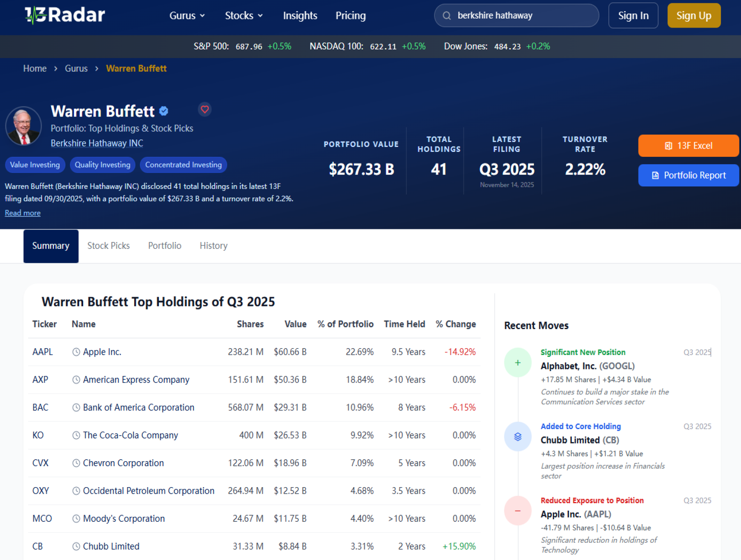Expand description with Read more
741x560 pixels.
[x=23, y=213]
